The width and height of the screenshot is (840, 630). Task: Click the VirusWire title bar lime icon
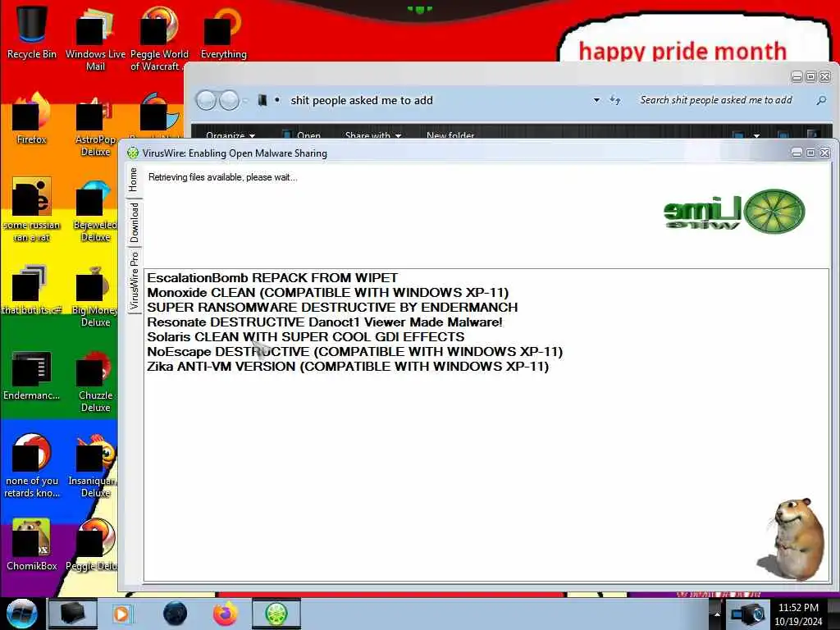click(x=133, y=153)
